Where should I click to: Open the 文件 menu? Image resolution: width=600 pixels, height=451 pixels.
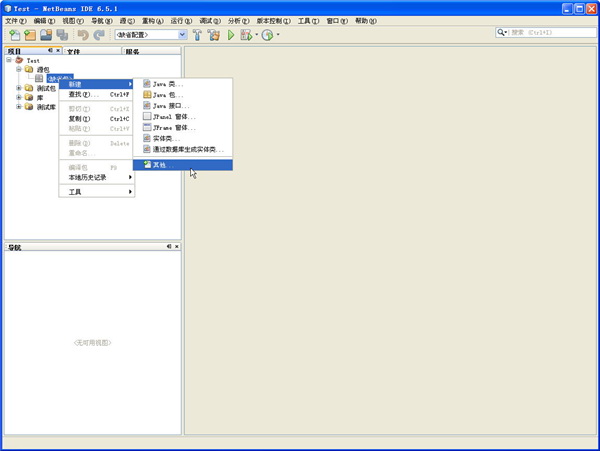point(16,21)
